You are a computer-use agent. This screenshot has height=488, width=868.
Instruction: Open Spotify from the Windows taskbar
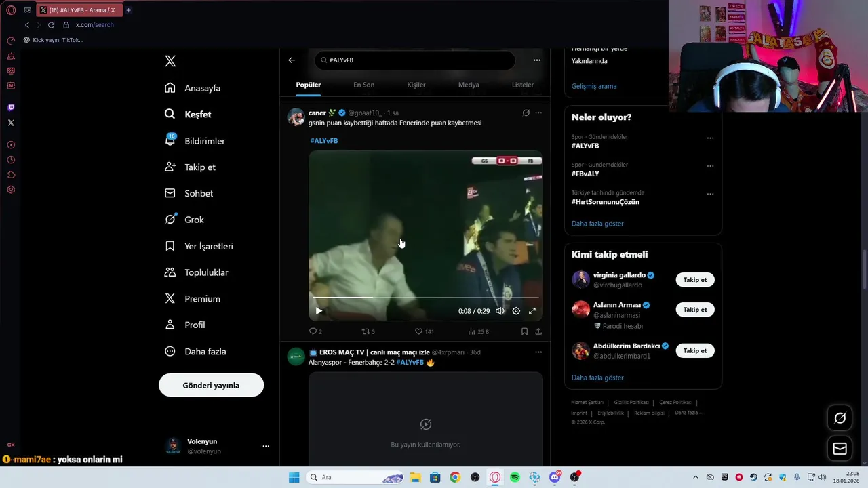(x=515, y=477)
